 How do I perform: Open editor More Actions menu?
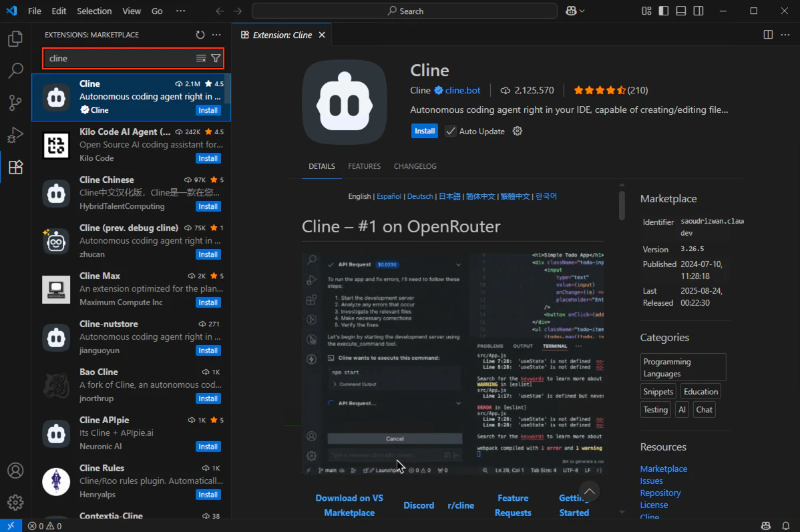tap(785, 35)
